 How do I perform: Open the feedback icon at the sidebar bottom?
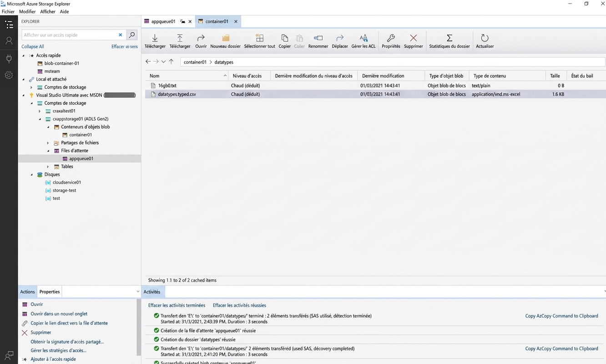click(9, 355)
